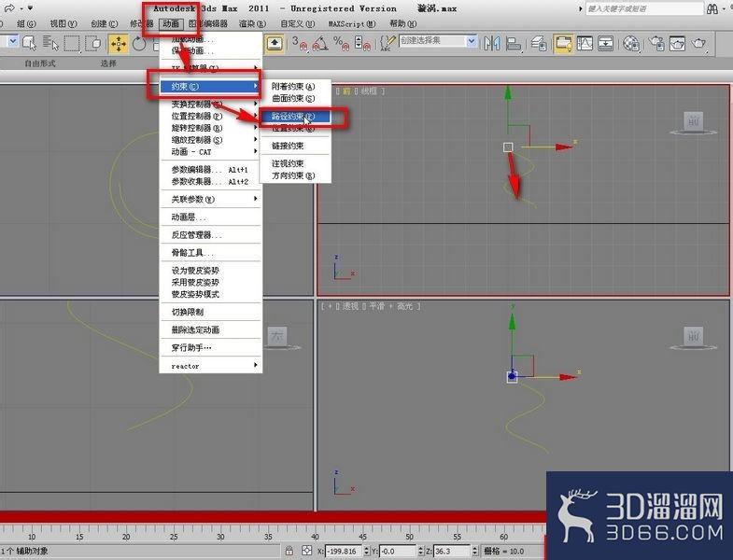Activate the Select and Move tool
Image resolution: width=733 pixels, height=560 pixels.
pos(119,44)
